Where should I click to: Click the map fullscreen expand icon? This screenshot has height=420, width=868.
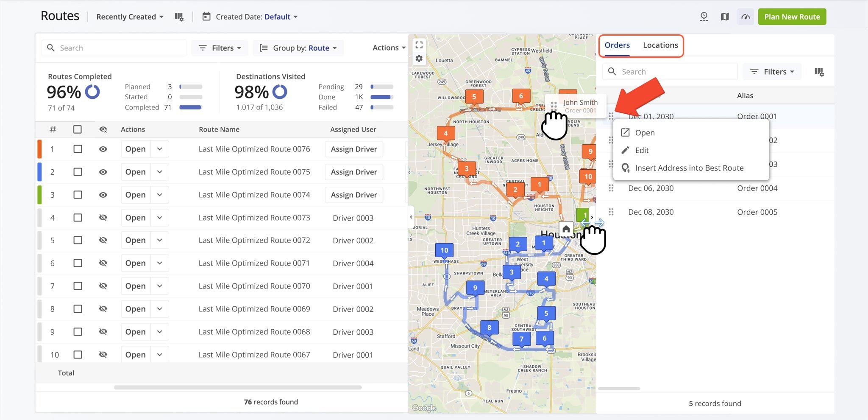coord(419,45)
